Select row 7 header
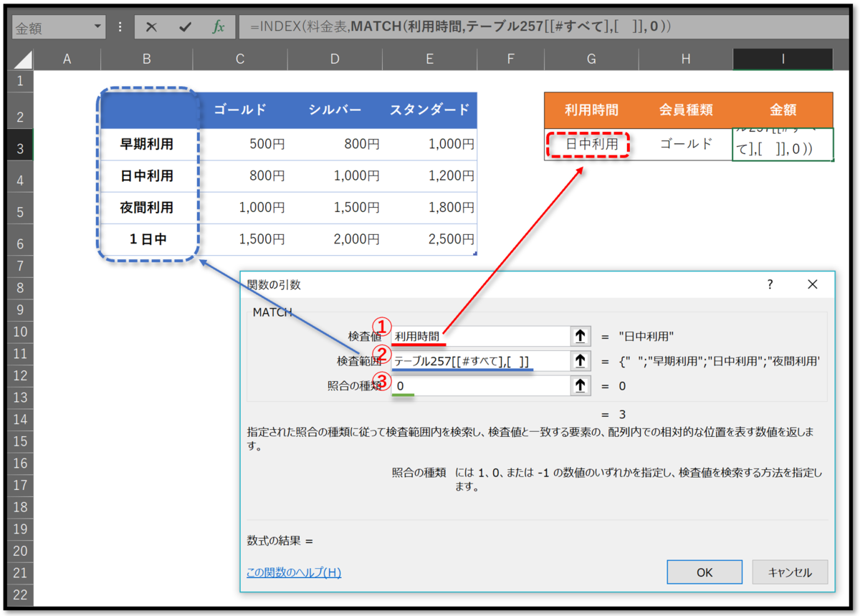The height and width of the screenshot is (616, 860). (x=20, y=266)
